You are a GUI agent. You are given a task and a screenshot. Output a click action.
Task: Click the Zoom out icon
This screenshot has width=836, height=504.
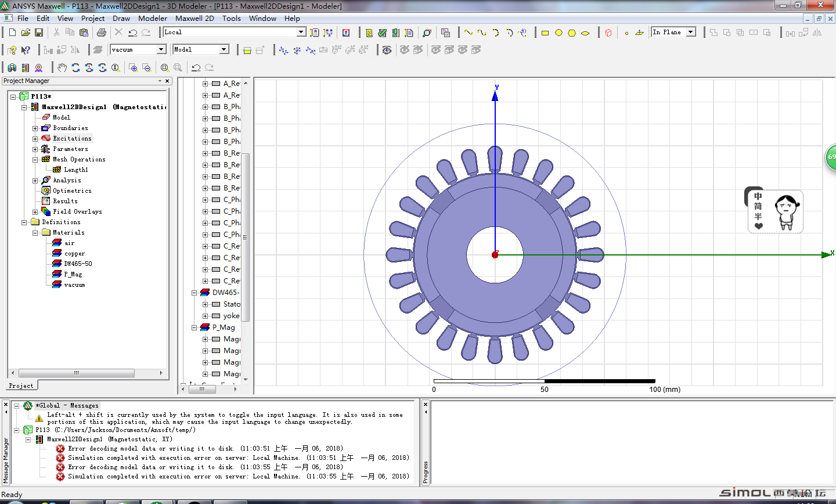click(146, 67)
